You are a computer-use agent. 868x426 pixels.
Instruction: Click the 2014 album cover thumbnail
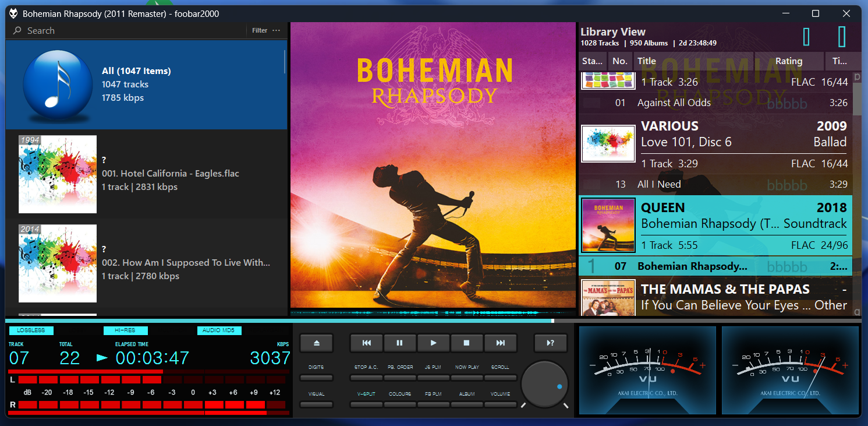[x=58, y=263]
